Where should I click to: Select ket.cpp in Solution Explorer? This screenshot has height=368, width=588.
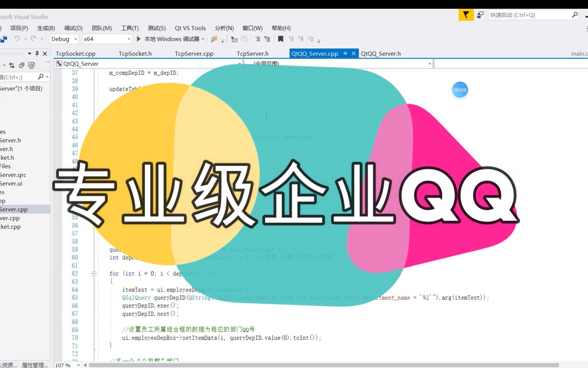11,227
